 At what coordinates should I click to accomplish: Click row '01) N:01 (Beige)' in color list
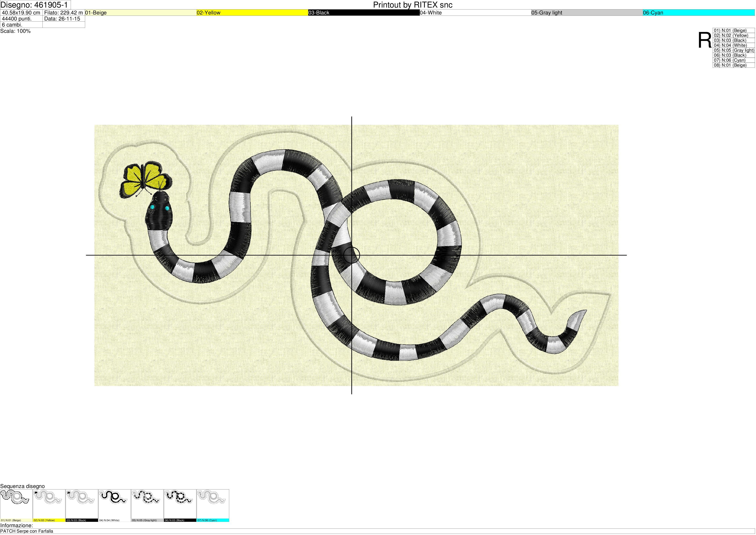point(734,30)
